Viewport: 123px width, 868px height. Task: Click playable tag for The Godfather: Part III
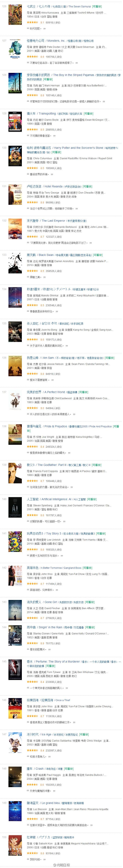click(x=96, y=465)
